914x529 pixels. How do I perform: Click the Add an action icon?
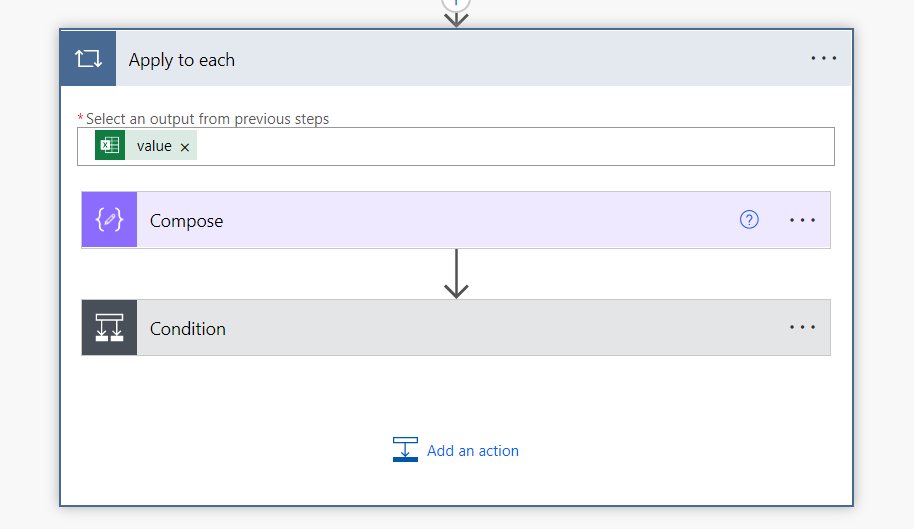click(405, 450)
